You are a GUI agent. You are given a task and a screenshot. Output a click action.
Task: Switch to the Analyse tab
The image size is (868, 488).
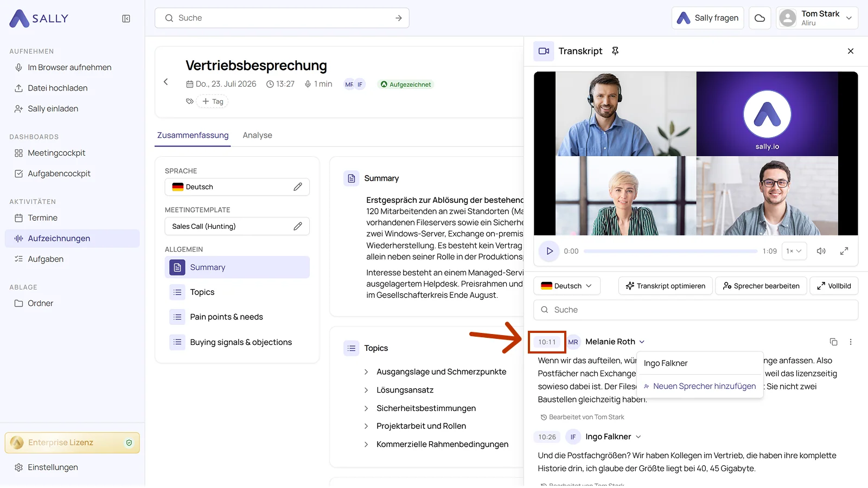[258, 136]
